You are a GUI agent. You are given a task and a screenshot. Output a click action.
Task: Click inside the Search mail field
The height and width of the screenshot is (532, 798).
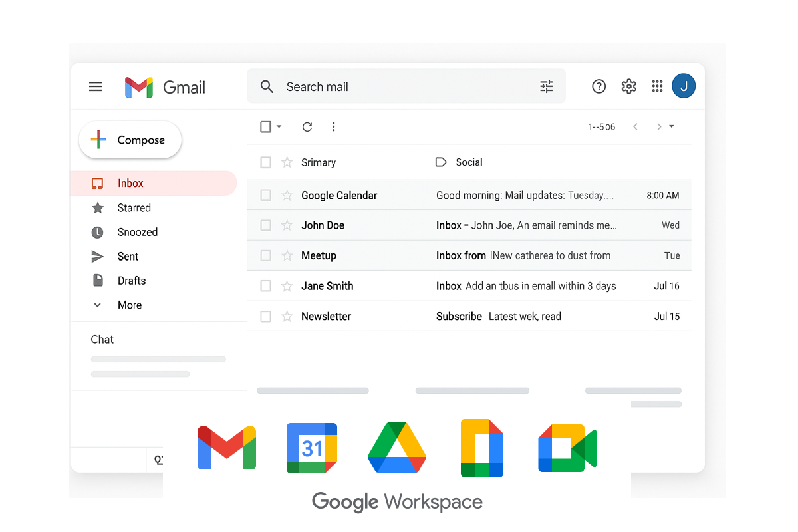click(x=406, y=86)
